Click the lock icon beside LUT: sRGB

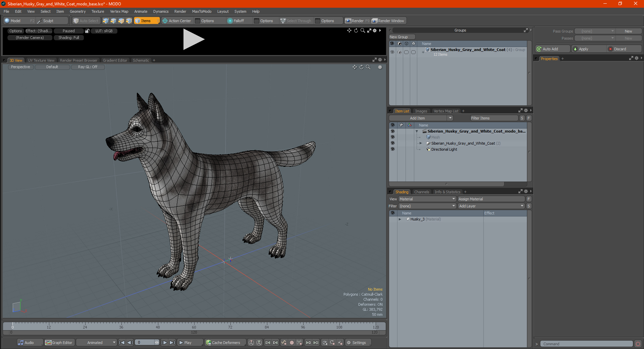(x=87, y=31)
